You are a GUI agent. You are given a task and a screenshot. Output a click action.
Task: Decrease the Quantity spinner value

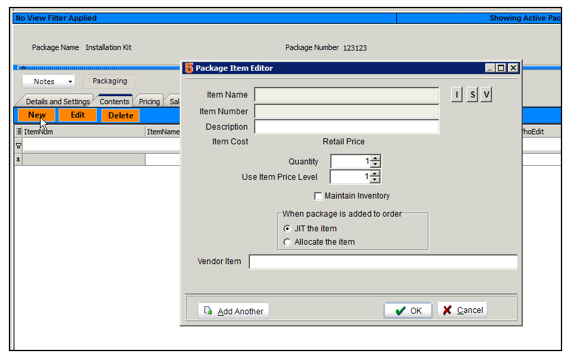click(375, 164)
